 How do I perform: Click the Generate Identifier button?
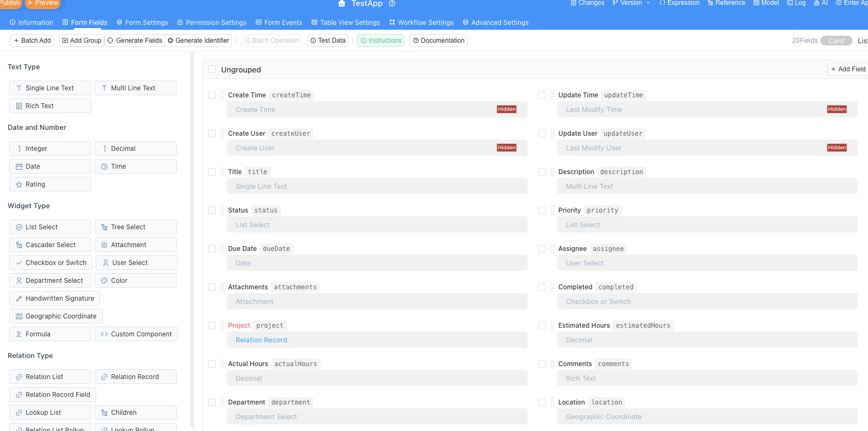pyautogui.click(x=198, y=41)
